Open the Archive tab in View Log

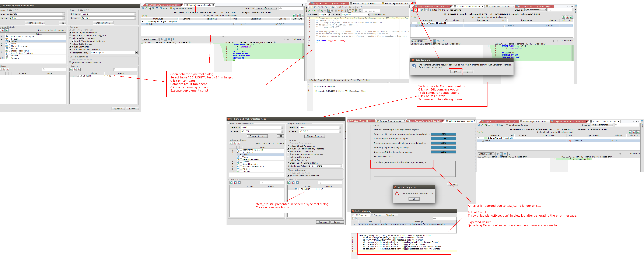390,215
